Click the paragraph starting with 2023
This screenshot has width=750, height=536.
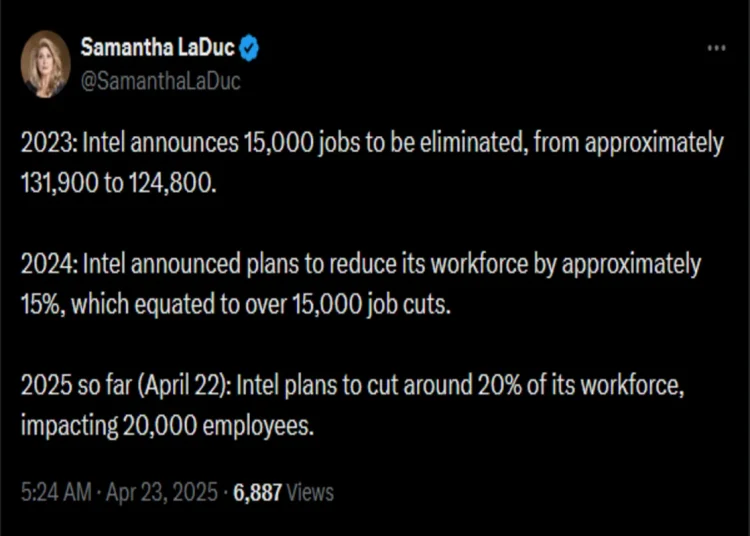tap(372, 163)
